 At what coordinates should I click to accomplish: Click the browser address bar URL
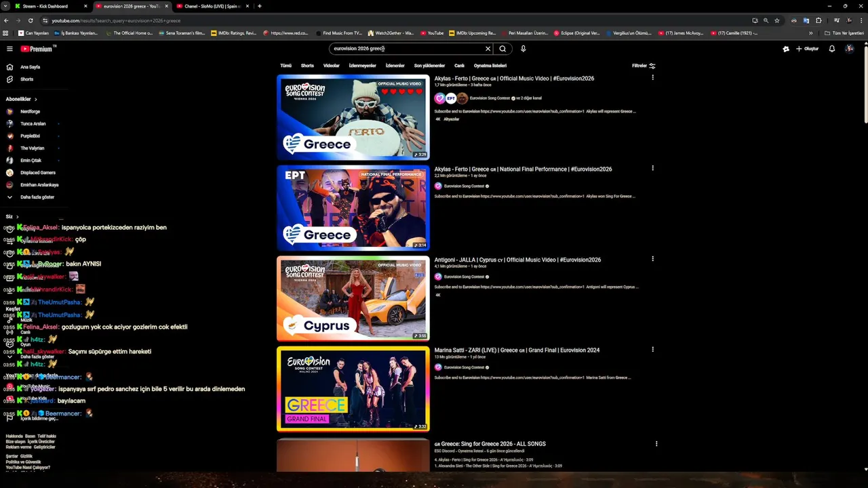116,21
